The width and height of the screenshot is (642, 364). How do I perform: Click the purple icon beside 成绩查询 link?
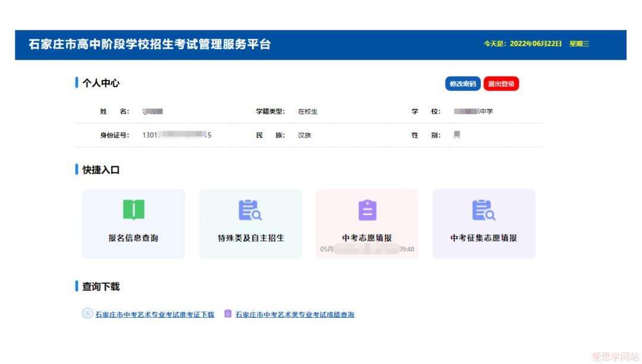click(228, 314)
